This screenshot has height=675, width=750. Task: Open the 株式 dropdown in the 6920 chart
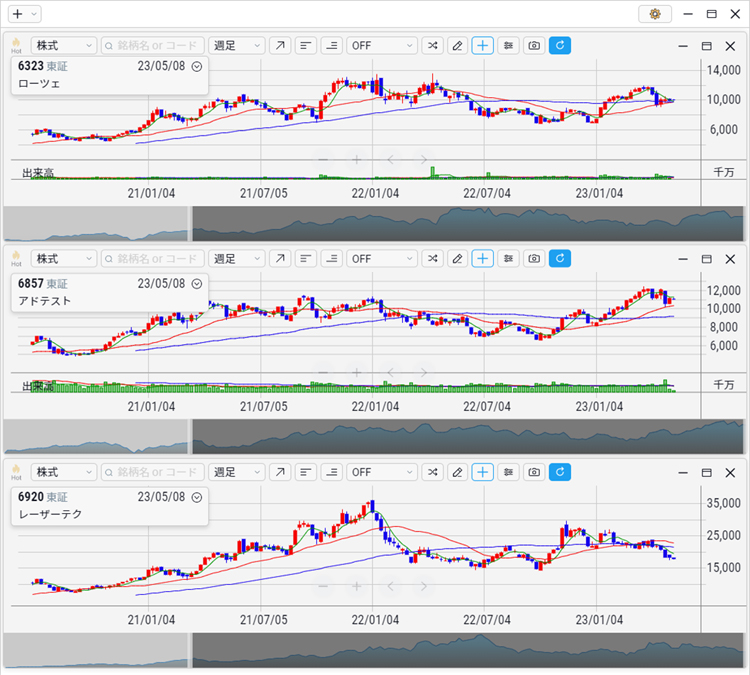[x=64, y=472]
